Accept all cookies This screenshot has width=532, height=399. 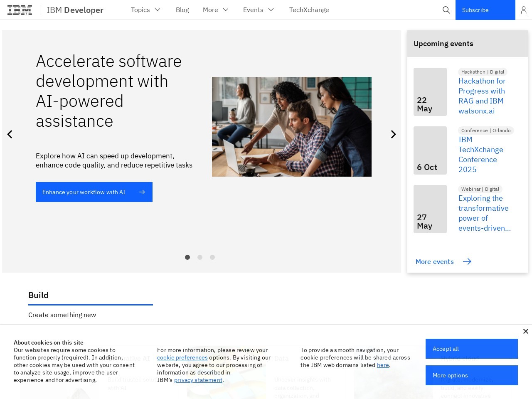click(471, 349)
